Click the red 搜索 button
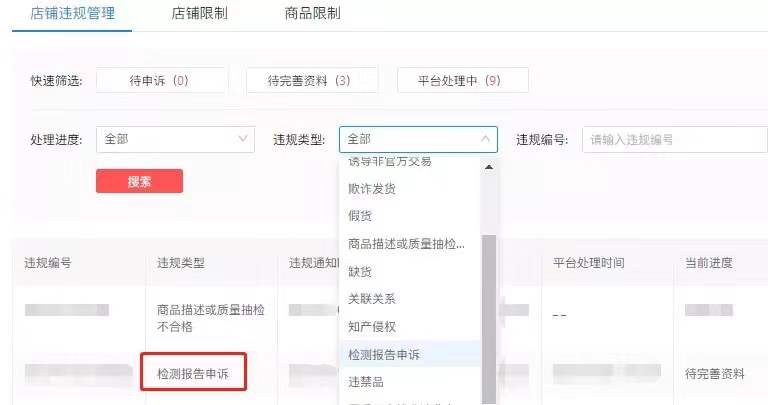768x405 pixels. pyautogui.click(x=140, y=181)
